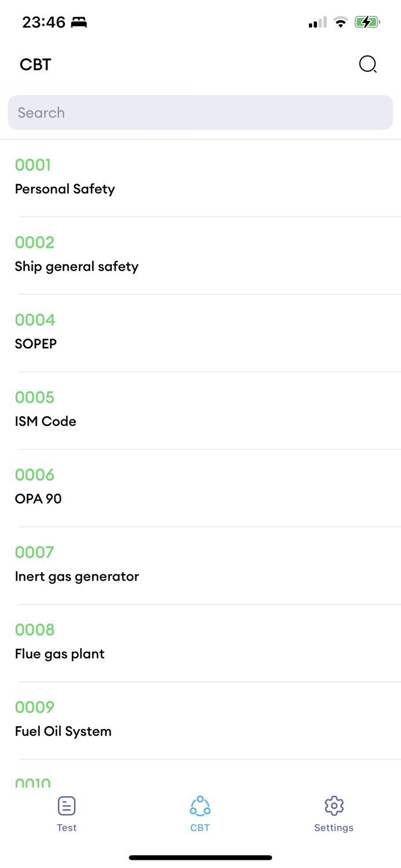Tap the clock in the status bar

(41, 22)
